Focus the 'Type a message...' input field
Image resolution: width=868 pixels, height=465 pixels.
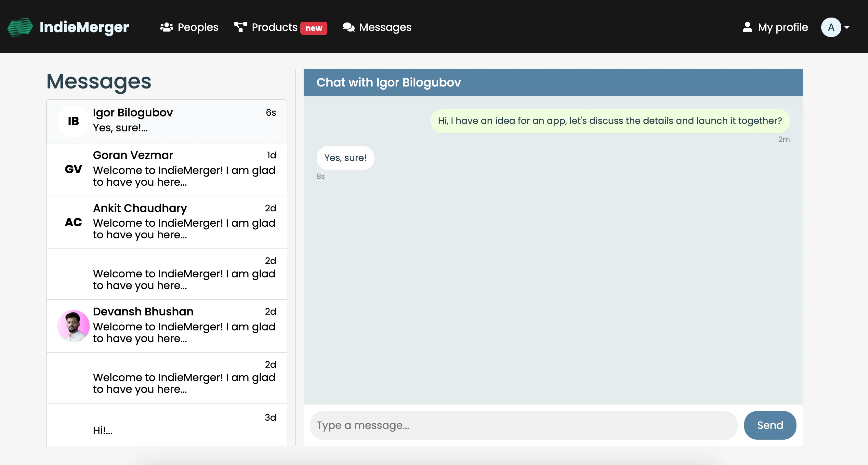pos(523,425)
